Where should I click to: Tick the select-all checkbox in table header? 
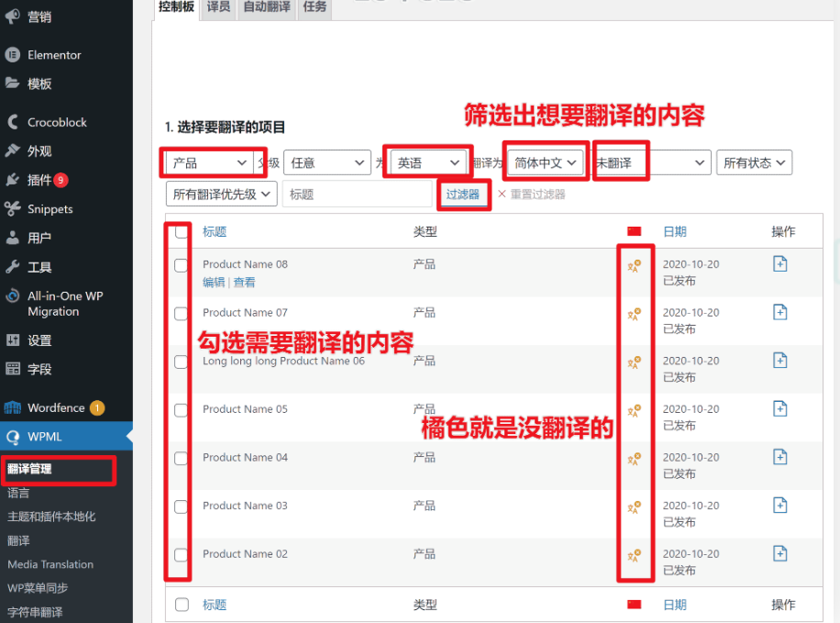(x=182, y=231)
